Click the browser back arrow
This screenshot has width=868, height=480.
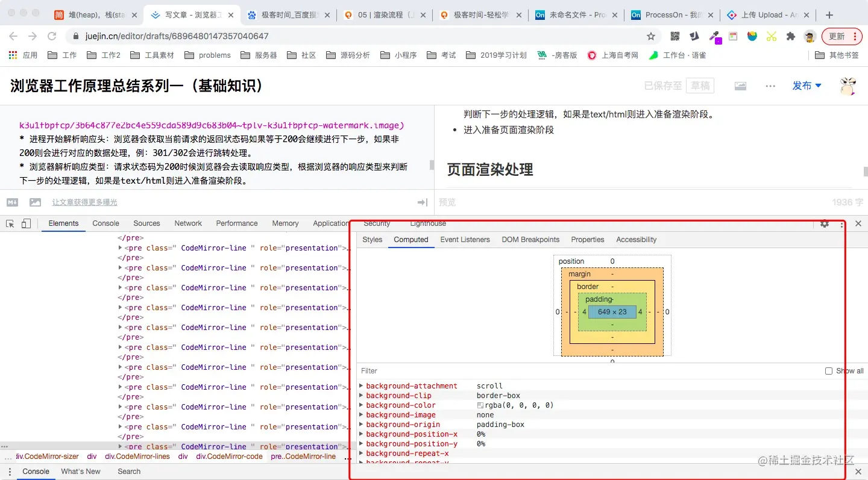(13, 36)
